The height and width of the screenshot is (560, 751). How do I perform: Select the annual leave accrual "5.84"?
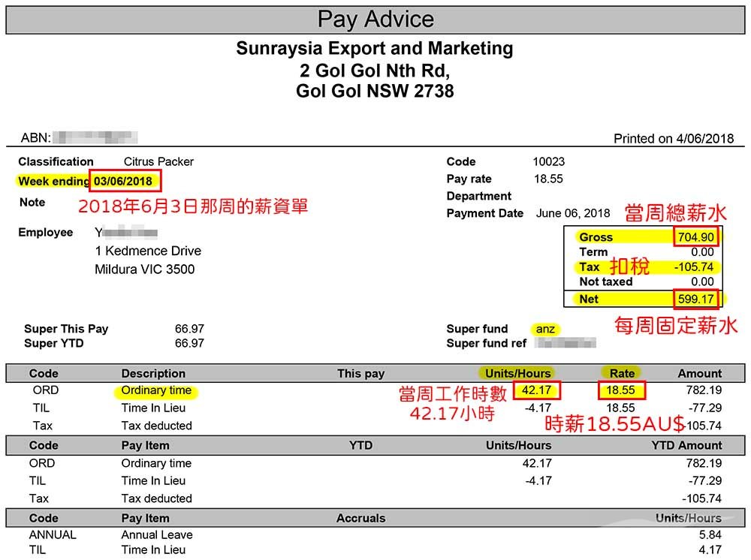point(710,534)
